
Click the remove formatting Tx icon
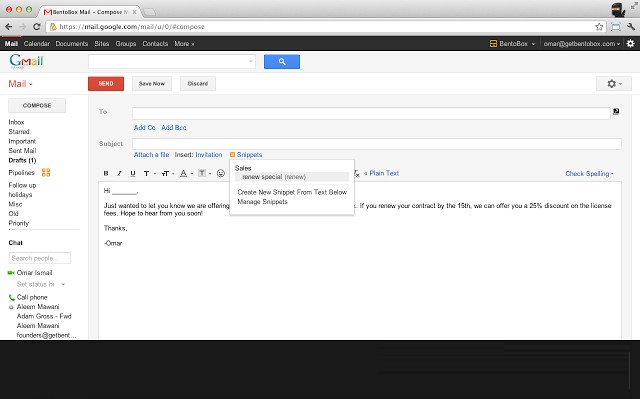coord(356,173)
